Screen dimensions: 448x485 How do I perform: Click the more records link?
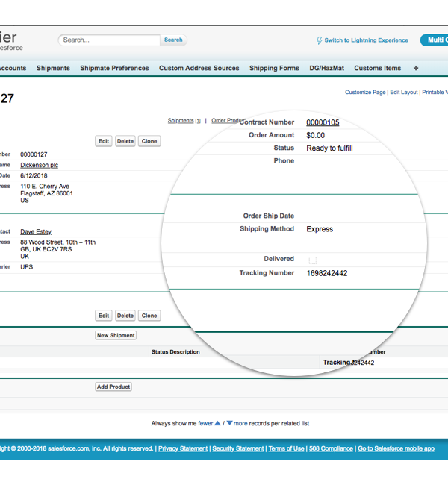click(x=240, y=423)
